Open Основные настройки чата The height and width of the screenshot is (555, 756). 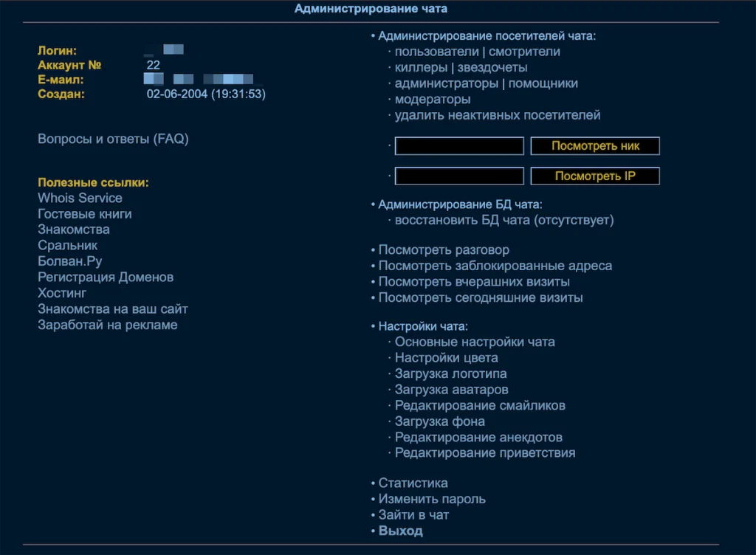coord(475,342)
